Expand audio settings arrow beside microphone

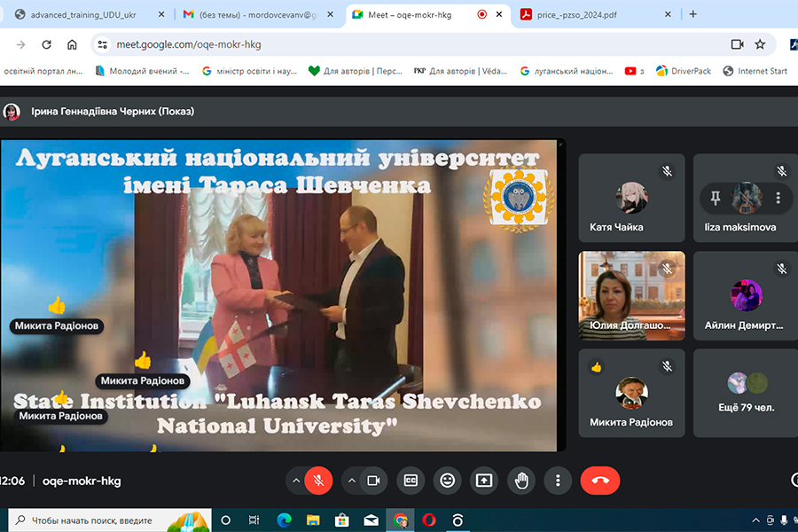click(296, 481)
